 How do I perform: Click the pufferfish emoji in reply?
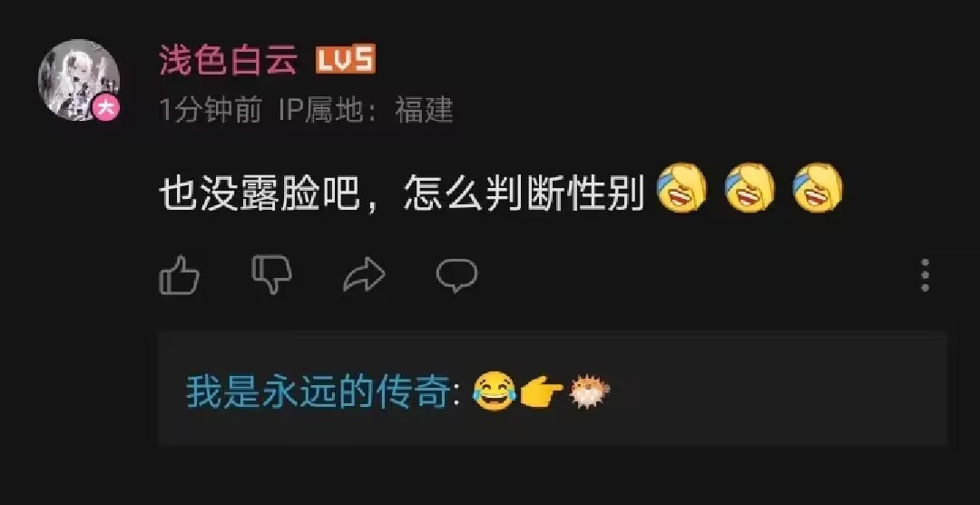(x=589, y=391)
